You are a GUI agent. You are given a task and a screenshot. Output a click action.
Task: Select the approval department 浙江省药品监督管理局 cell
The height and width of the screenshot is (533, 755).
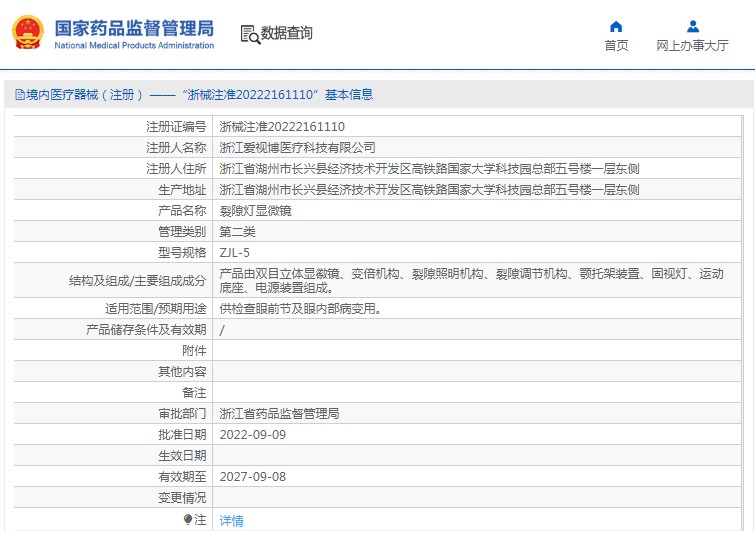(279, 414)
